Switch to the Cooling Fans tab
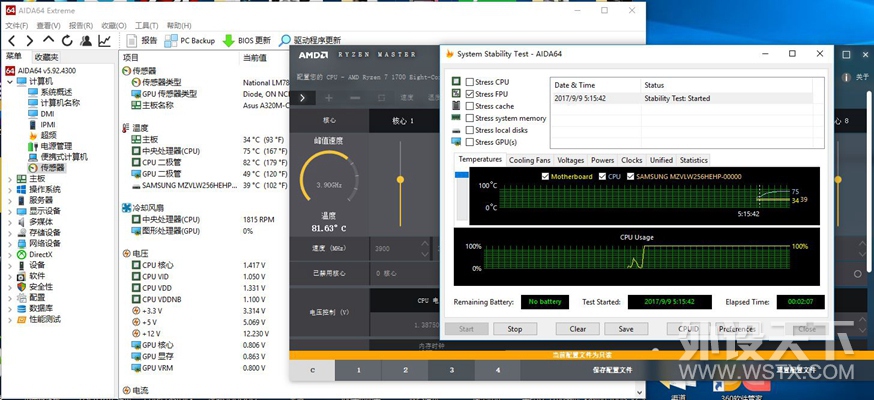 click(x=530, y=160)
